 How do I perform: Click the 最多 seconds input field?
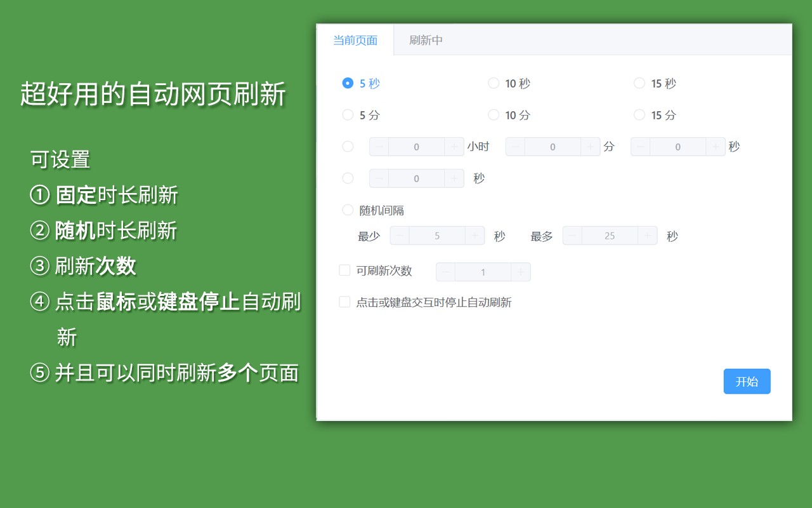[x=609, y=236]
